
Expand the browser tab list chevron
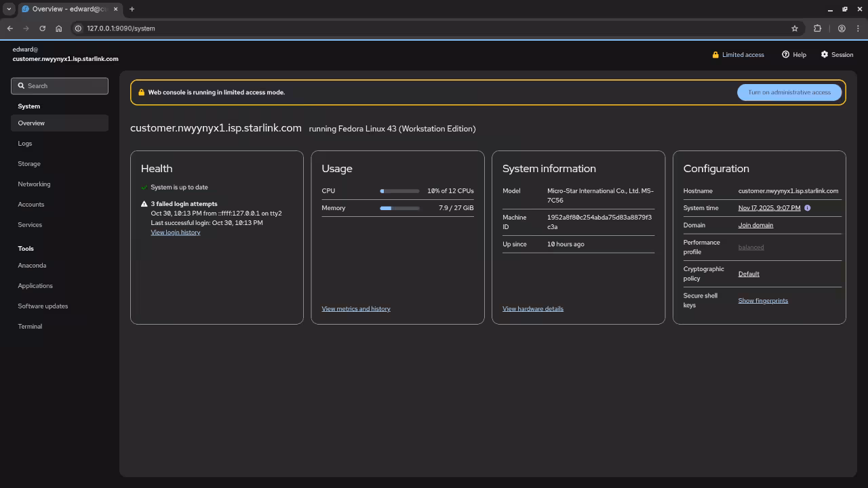pyautogui.click(x=9, y=9)
